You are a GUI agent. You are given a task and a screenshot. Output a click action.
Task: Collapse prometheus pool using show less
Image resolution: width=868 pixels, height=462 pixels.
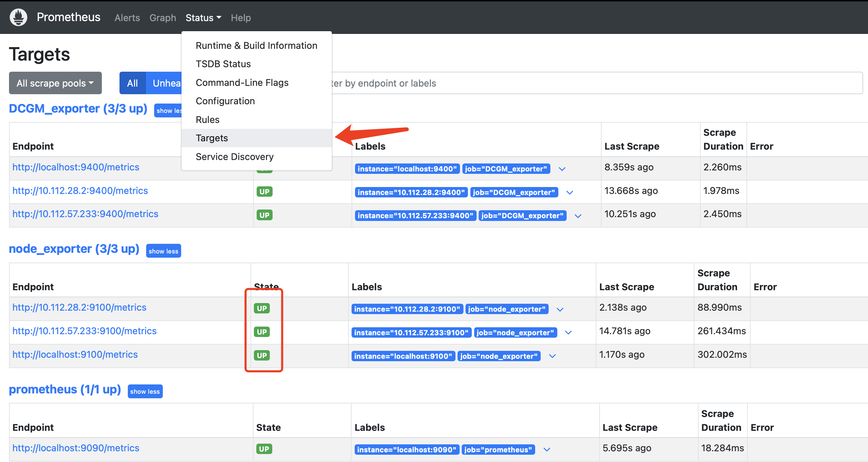145,392
